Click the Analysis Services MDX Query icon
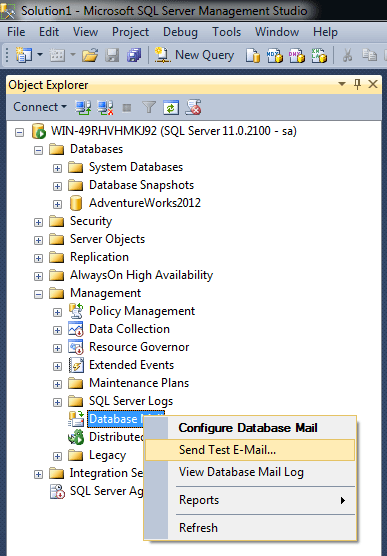Image resolution: width=387 pixels, height=556 pixels. point(275,56)
